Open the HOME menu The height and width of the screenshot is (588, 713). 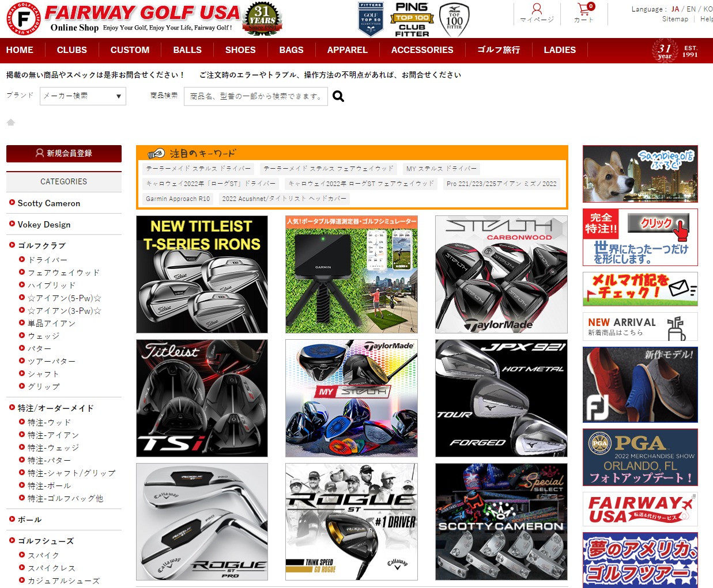click(20, 50)
